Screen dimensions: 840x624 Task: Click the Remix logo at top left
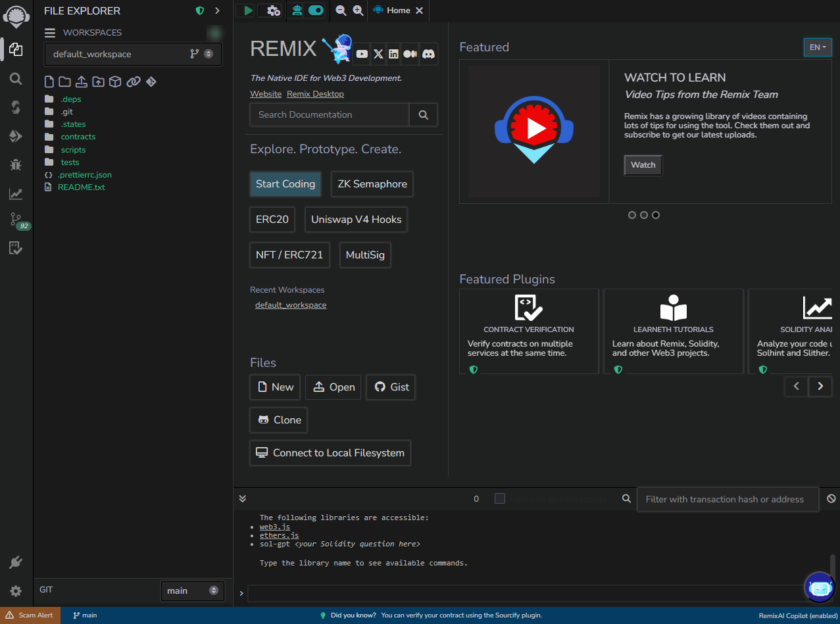tap(16, 16)
